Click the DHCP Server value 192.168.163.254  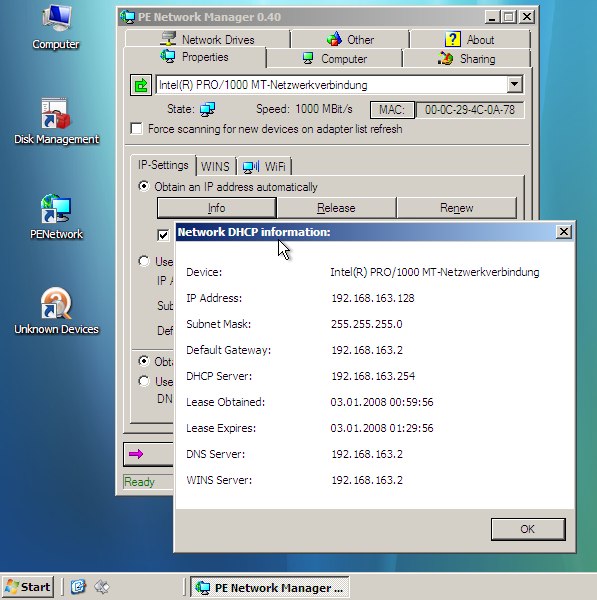(373, 376)
